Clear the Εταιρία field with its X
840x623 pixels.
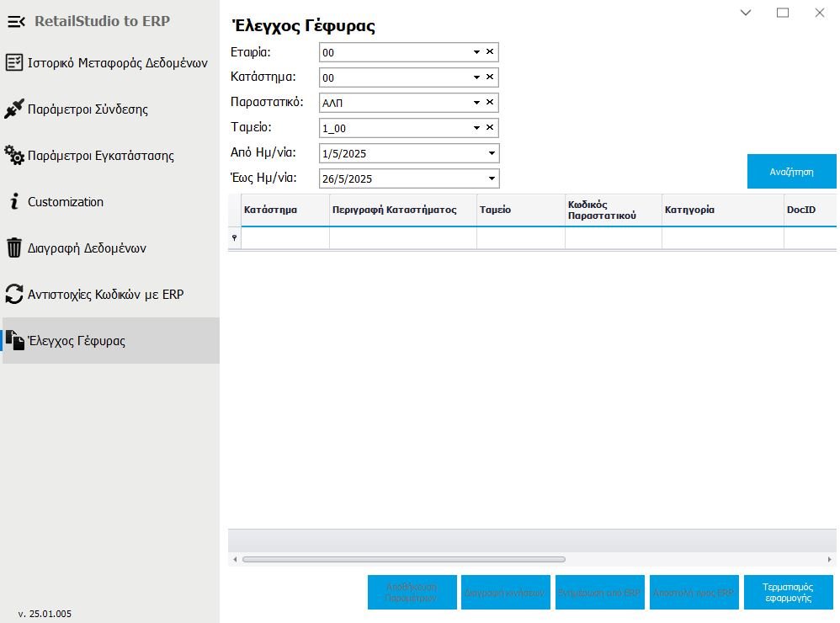coord(490,52)
